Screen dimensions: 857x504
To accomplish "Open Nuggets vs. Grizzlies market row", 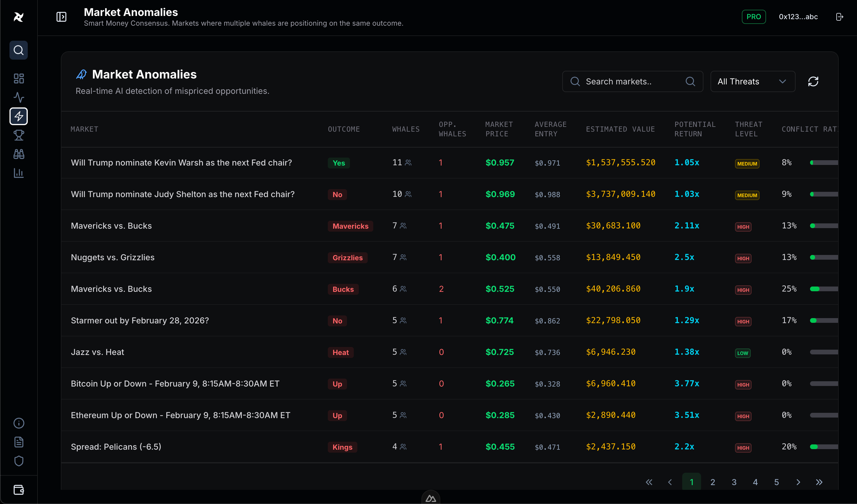I will pyautogui.click(x=449, y=258).
